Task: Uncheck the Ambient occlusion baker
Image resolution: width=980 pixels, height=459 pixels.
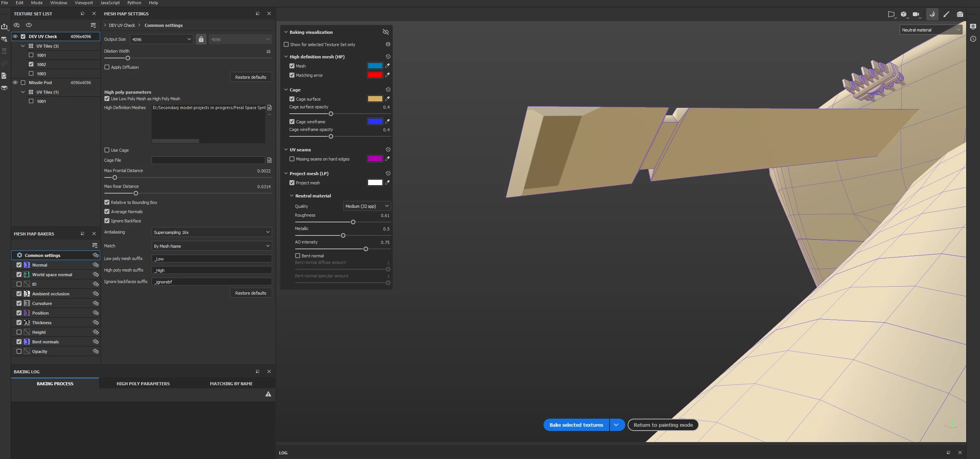Action: [x=19, y=294]
